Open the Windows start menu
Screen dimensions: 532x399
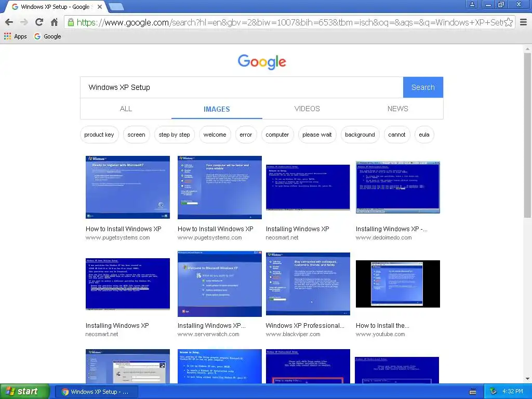coord(24,392)
